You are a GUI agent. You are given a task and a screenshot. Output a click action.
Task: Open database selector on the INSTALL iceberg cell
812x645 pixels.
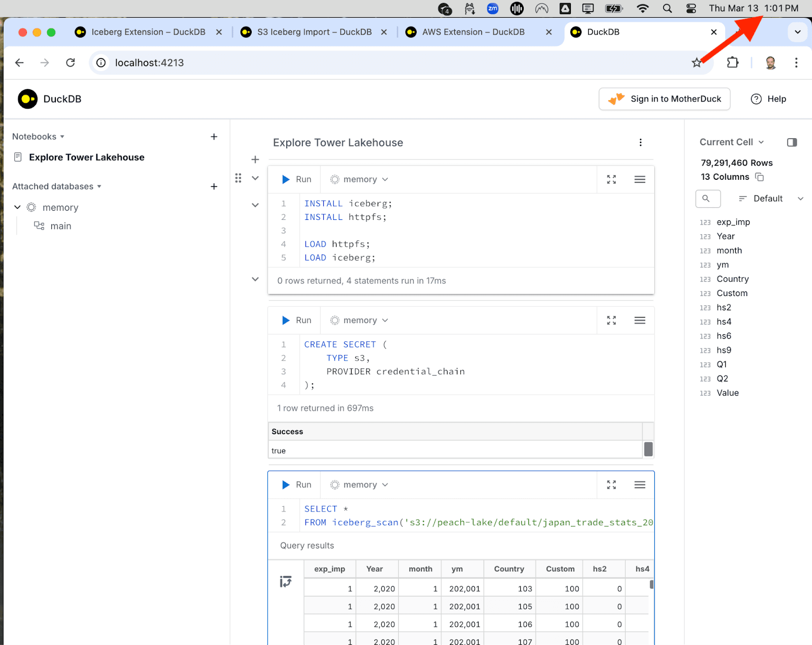[359, 179]
